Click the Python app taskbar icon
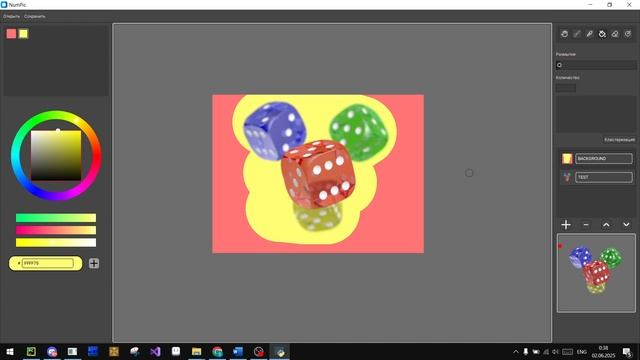Image resolution: width=640 pixels, height=360 pixels. pyautogui.click(x=280, y=351)
